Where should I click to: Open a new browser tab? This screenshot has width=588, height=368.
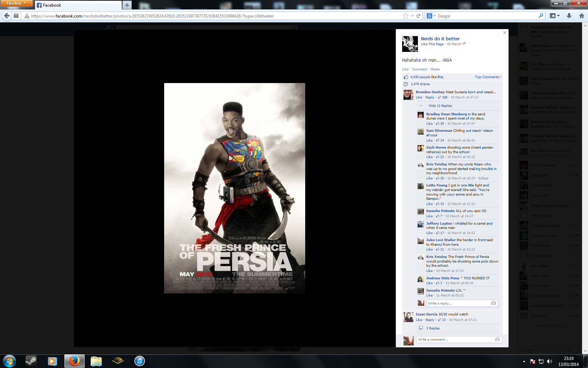[x=127, y=5]
